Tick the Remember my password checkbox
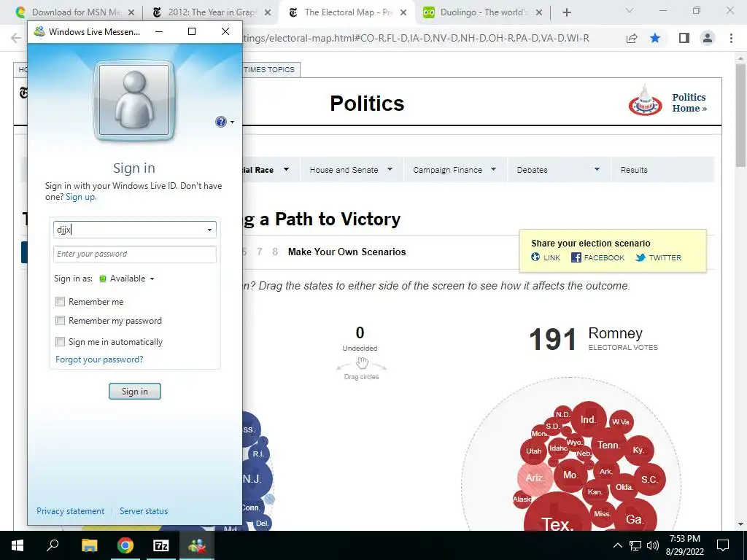 (60, 321)
